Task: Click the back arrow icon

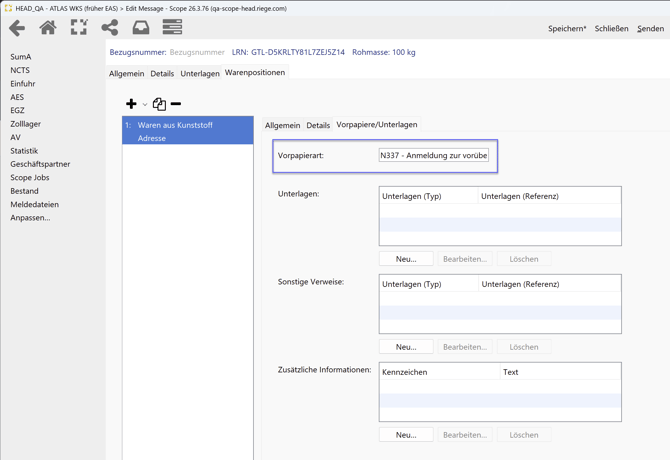Action: click(x=17, y=28)
